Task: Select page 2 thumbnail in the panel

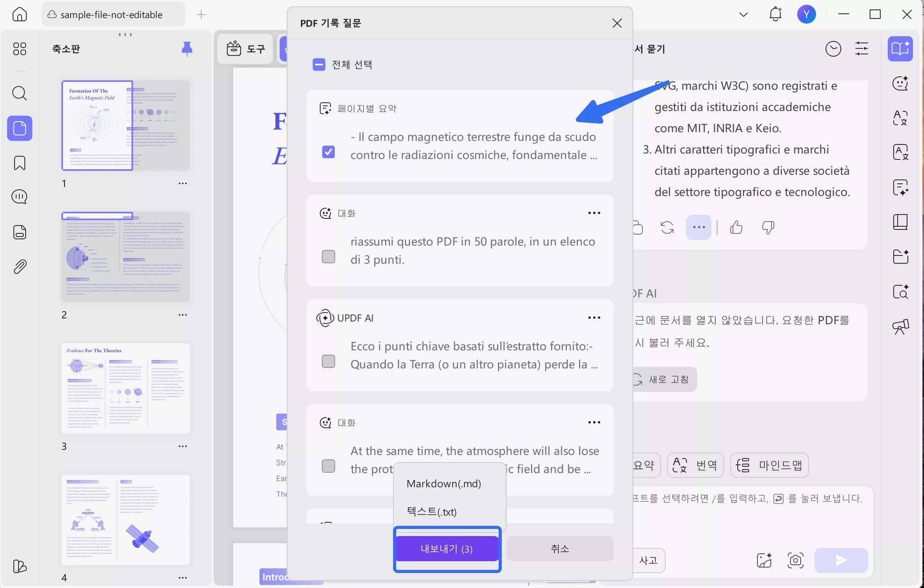Action: click(125, 256)
